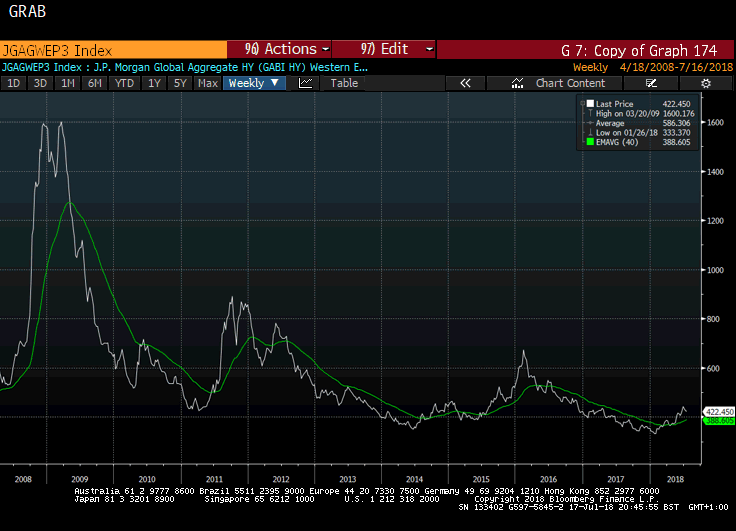The image size is (736, 531).
Task: Click the Low marker icon in legend
Action: coord(591,132)
